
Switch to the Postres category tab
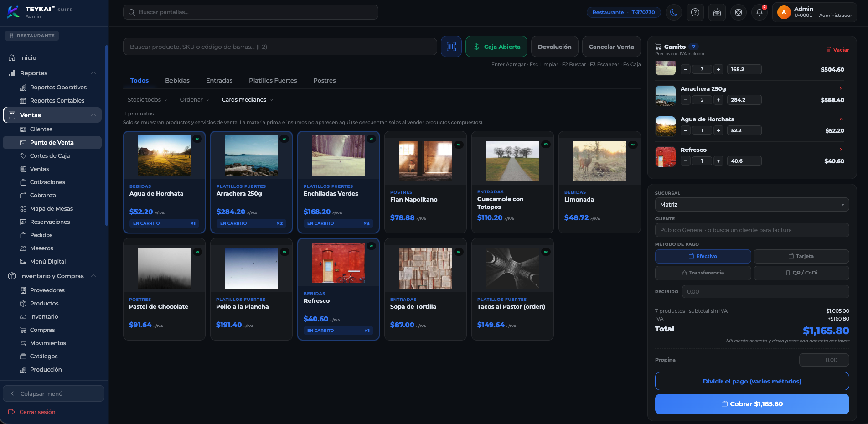pyautogui.click(x=325, y=81)
